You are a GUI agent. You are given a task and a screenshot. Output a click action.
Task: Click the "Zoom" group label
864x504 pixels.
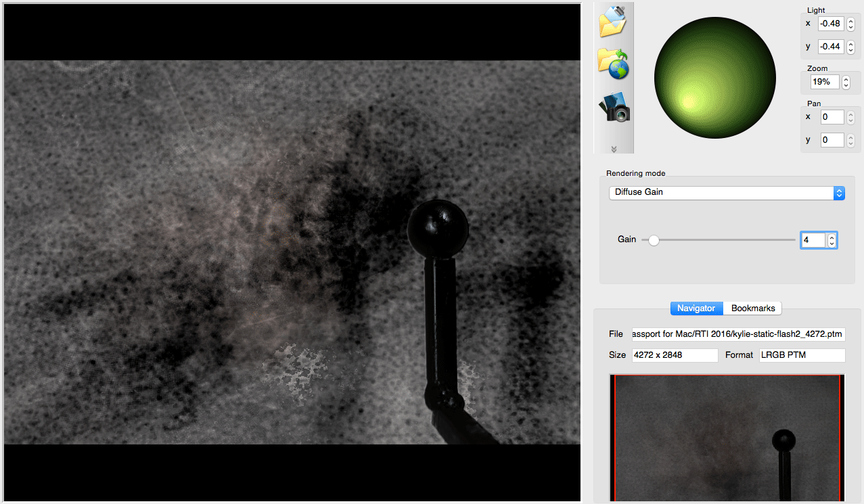click(x=817, y=68)
